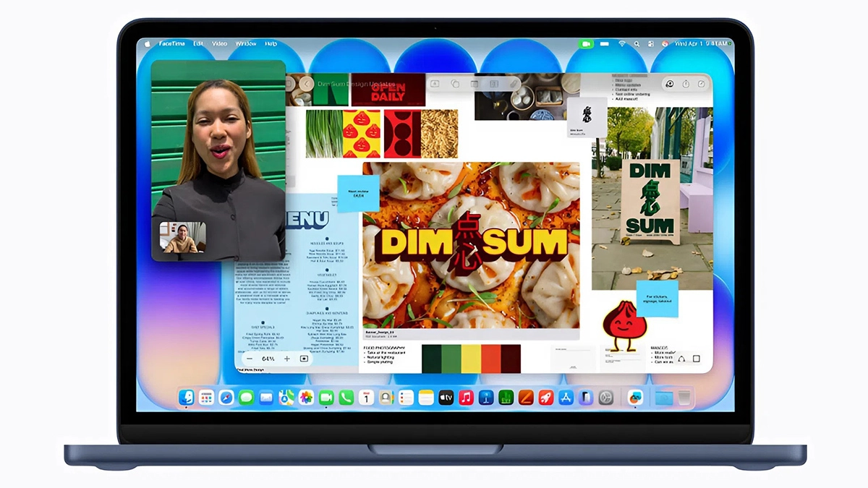Viewport: 868px width, 488px height.
Task: Click the first round button in Freeform's top-right toolbar
Action: tap(670, 84)
